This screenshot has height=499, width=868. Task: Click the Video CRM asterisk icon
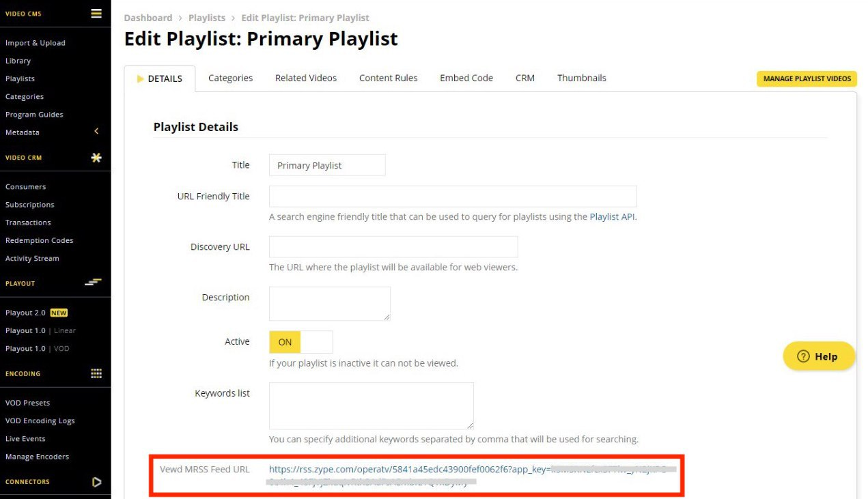click(x=96, y=157)
